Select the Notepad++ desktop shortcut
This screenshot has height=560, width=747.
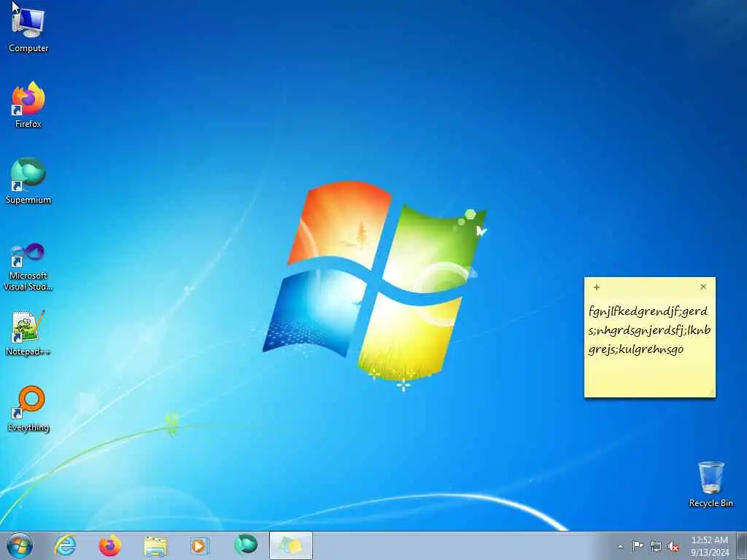[28, 333]
